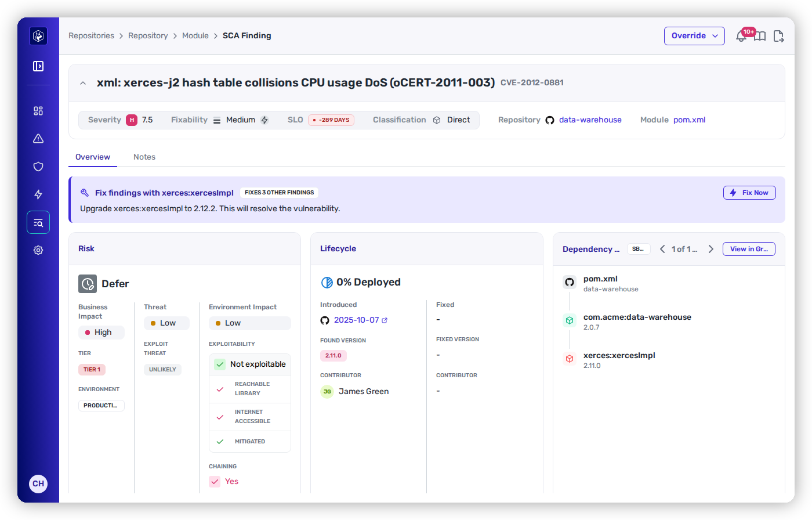Click the Low Environment Impact pill
The image size is (812, 520).
tap(250, 323)
